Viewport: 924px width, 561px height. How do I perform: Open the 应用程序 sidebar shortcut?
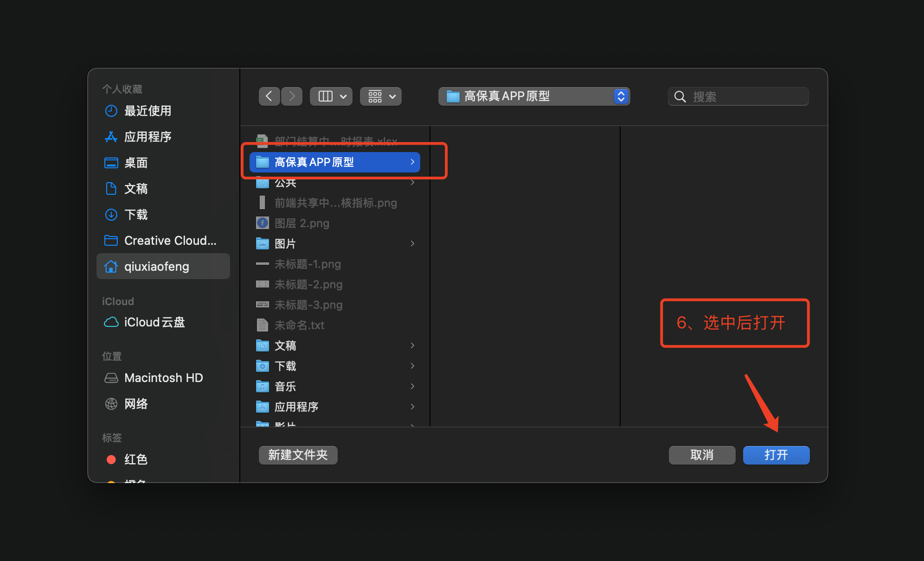click(x=149, y=137)
